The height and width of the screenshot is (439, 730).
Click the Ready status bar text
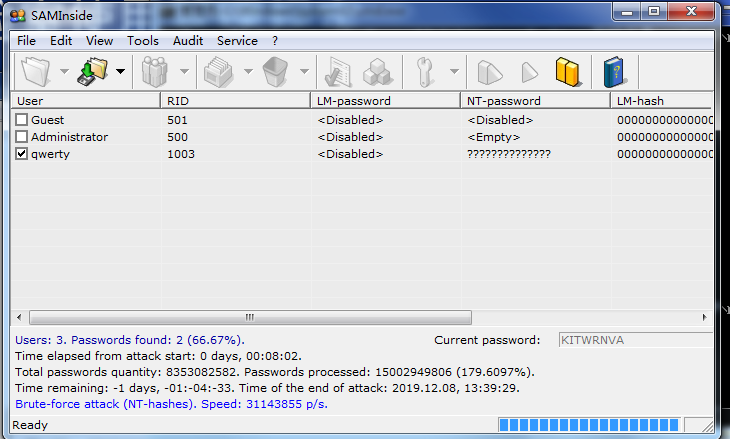[x=30, y=425]
